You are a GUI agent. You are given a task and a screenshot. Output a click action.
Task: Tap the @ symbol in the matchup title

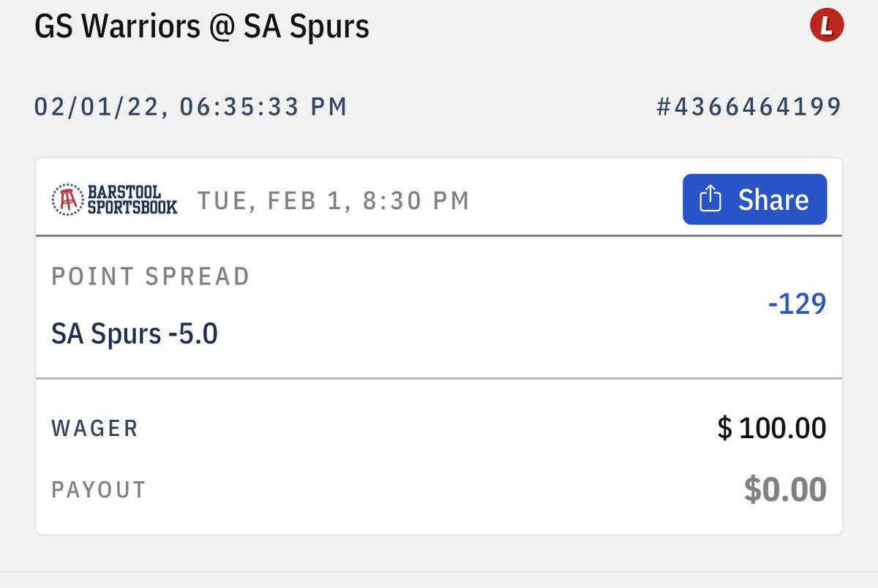[215, 28]
